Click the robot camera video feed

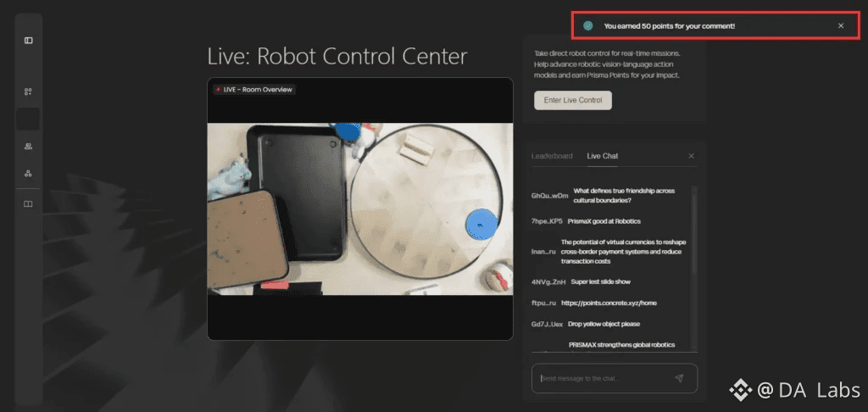tap(360, 209)
